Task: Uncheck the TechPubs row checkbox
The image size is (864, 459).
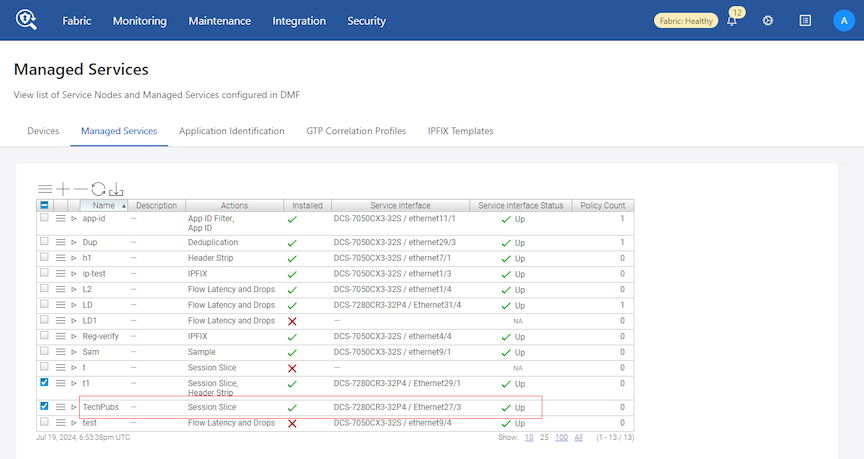Action: tap(44, 406)
